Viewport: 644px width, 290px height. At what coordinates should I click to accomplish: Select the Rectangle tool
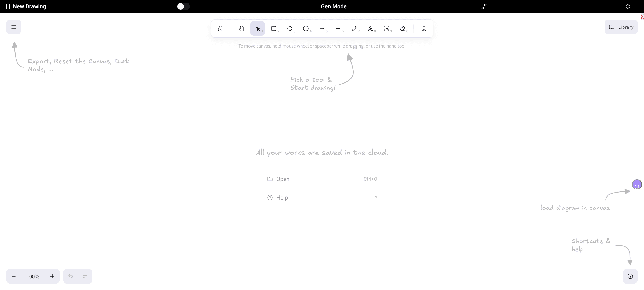[x=274, y=28]
